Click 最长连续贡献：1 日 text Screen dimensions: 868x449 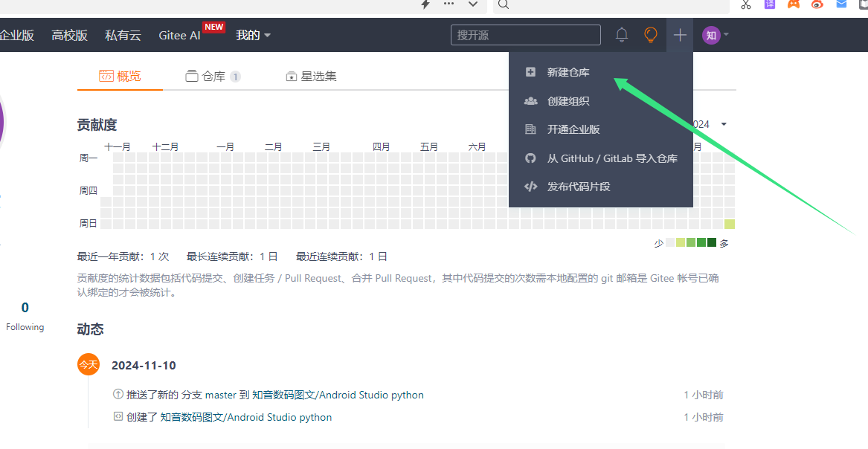[232, 256]
